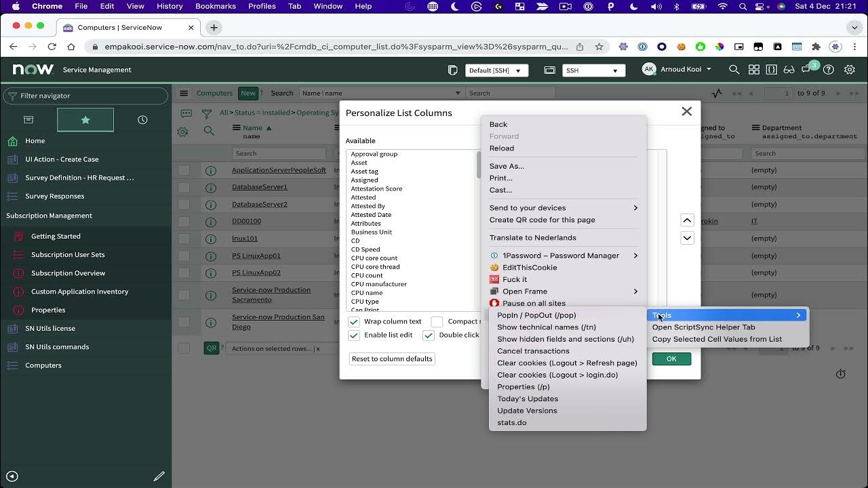Toggle the list filter funnel icon
Screen dimensions: 868x488
click(x=207, y=113)
